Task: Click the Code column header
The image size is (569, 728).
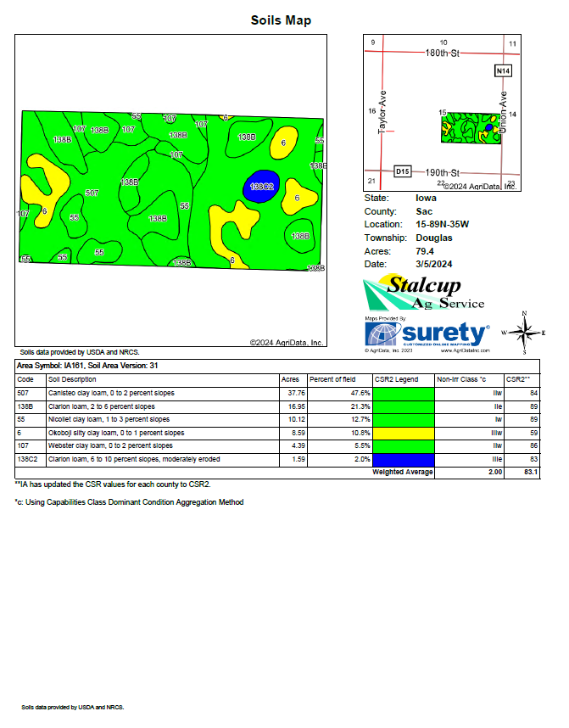Action: click(25, 380)
